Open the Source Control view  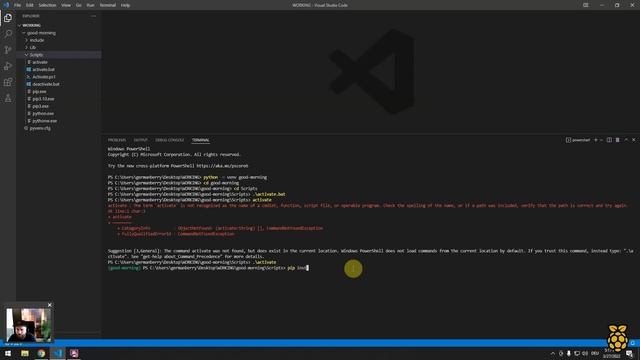(8, 50)
